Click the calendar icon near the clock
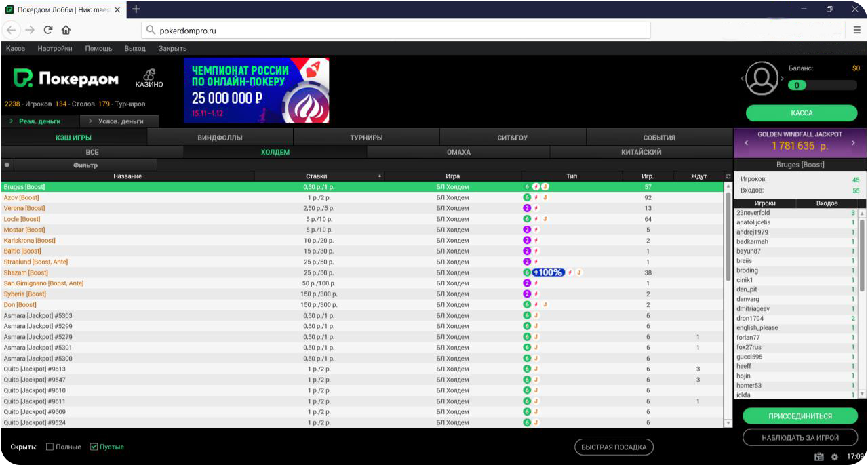 (x=819, y=457)
